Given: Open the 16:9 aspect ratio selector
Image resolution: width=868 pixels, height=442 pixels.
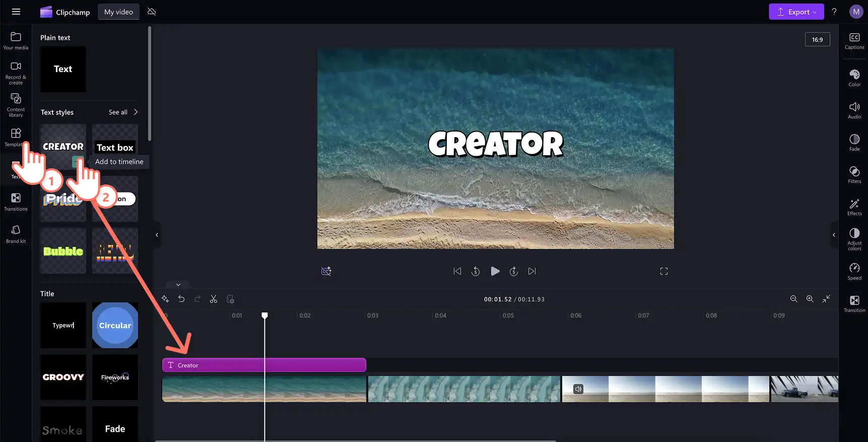Looking at the screenshot, I should pyautogui.click(x=817, y=39).
